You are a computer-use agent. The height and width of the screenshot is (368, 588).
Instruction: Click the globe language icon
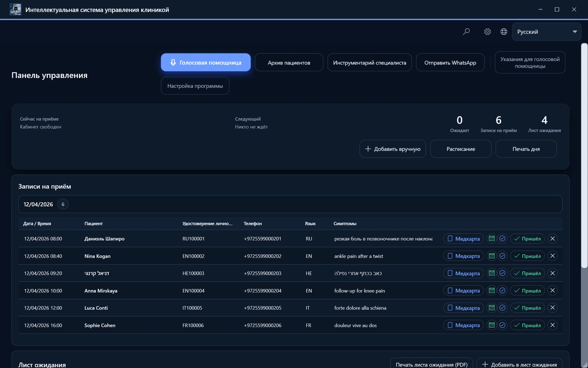504,32
